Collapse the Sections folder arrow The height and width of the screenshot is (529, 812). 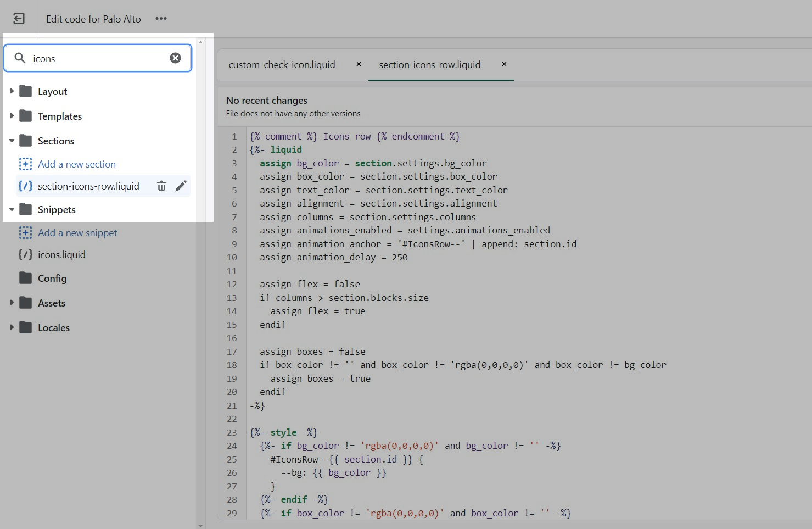pos(12,141)
